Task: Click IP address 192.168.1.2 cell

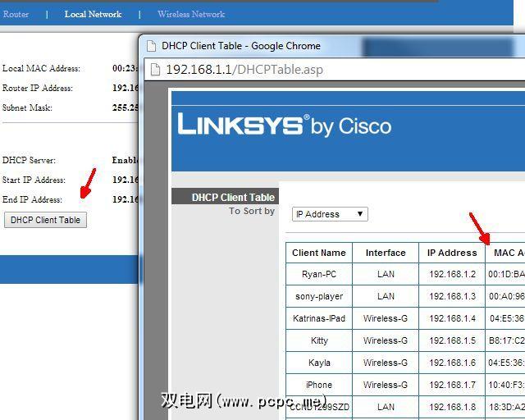Action: point(452,274)
